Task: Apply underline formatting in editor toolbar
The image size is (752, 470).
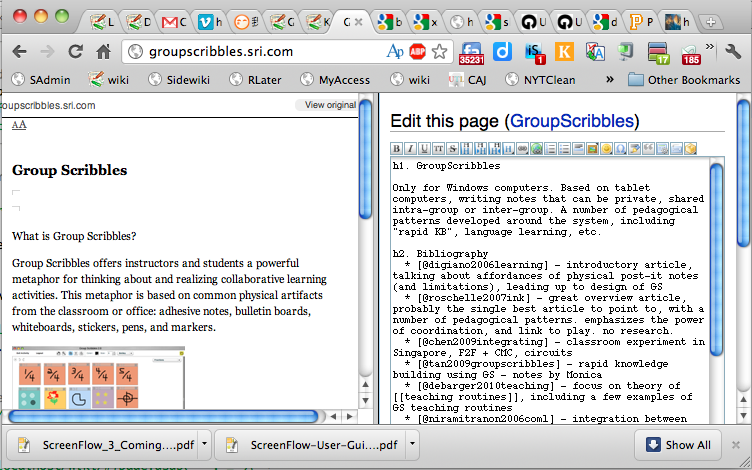Action: click(424, 149)
